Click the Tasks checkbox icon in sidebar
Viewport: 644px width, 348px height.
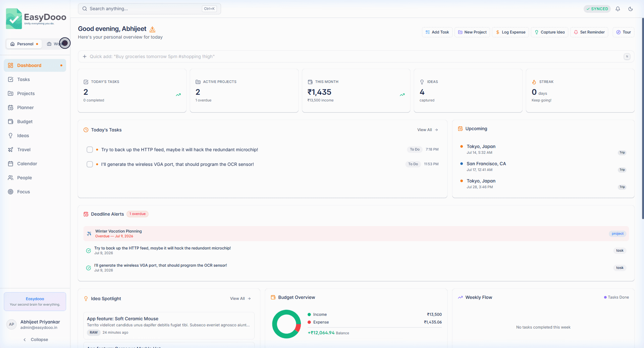11,79
